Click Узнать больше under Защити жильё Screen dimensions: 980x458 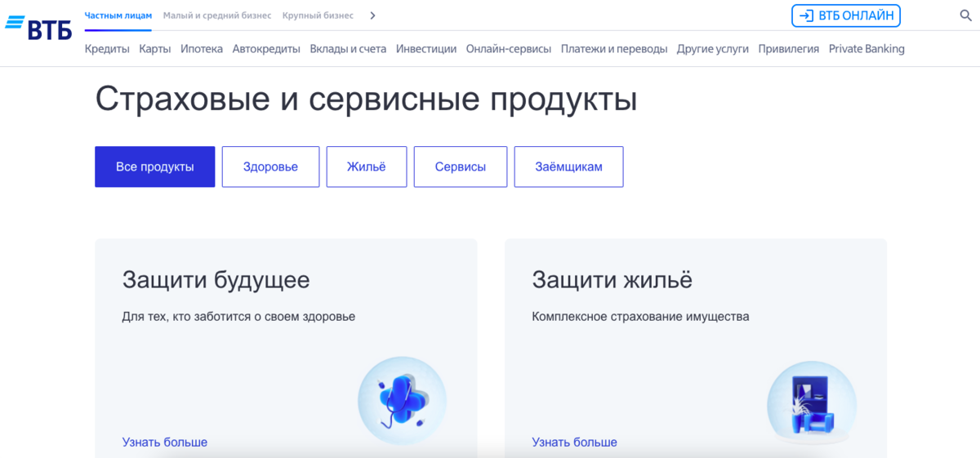pyautogui.click(x=575, y=442)
